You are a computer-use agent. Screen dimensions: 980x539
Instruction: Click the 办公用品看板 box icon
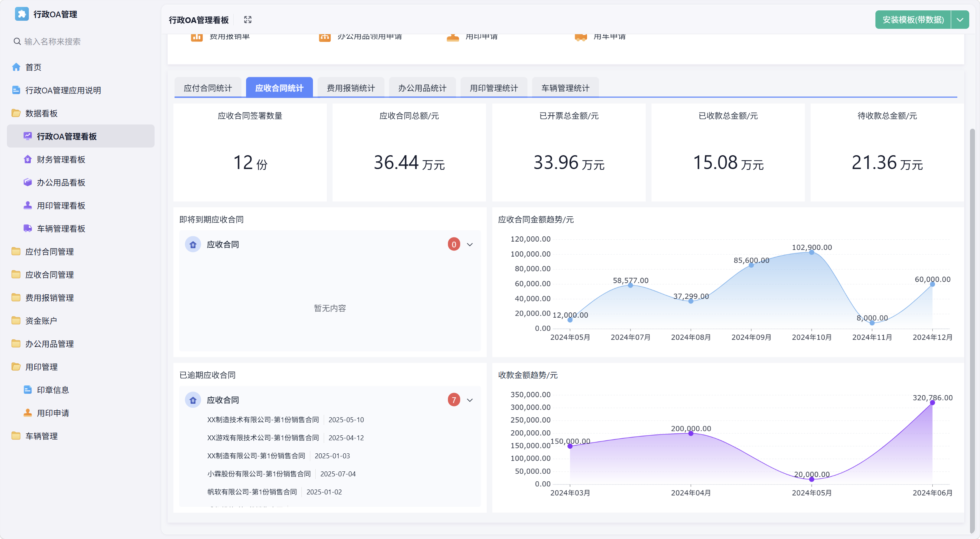click(28, 182)
